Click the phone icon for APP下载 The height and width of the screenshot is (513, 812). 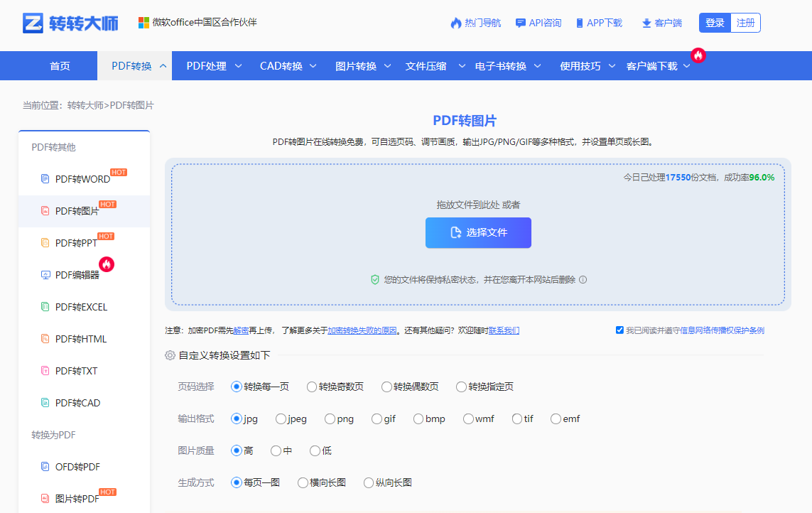coord(580,23)
